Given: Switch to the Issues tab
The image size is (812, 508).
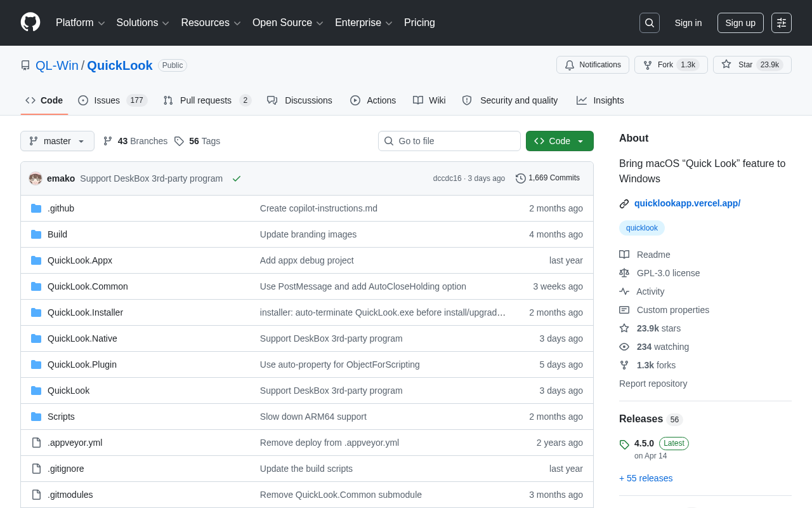Looking at the screenshot, I should (x=112, y=100).
